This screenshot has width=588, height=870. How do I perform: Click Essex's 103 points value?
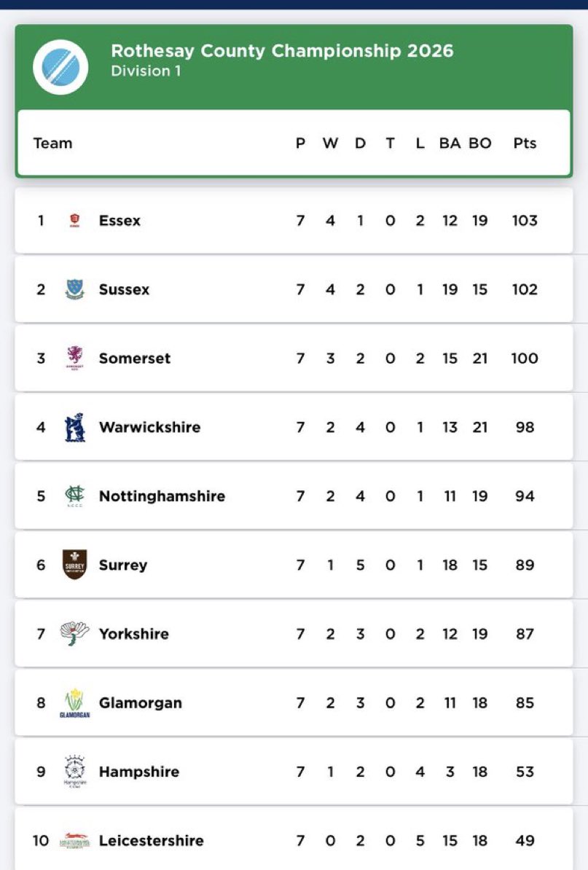[525, 221]
